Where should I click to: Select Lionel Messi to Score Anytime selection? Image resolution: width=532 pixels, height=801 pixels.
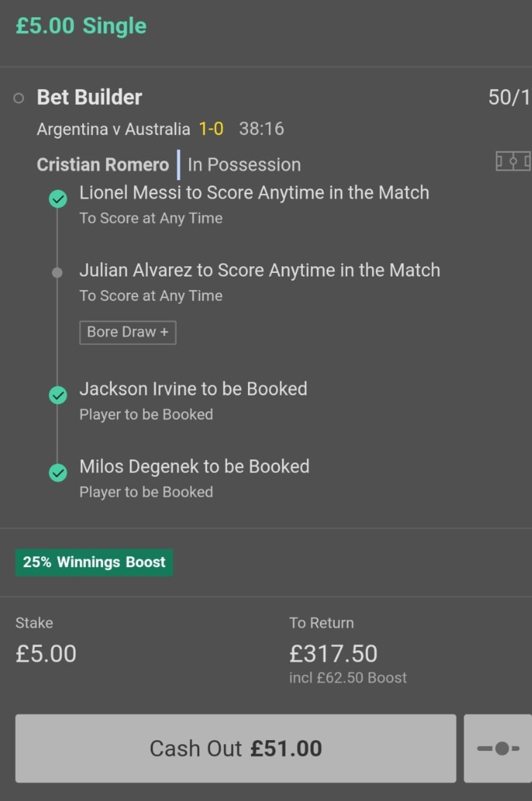click(x=254, y=193)
